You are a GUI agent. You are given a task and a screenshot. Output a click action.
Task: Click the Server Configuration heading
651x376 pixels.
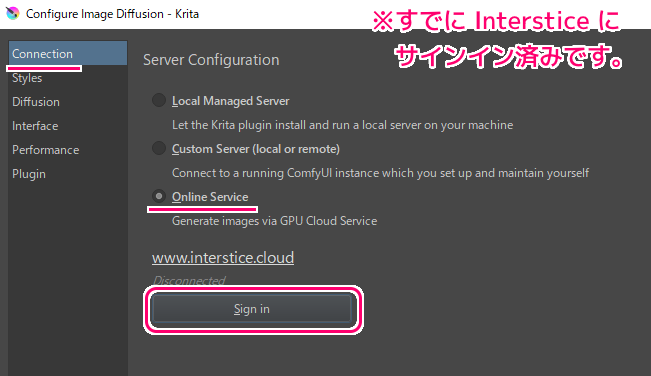tap(211, 60)
